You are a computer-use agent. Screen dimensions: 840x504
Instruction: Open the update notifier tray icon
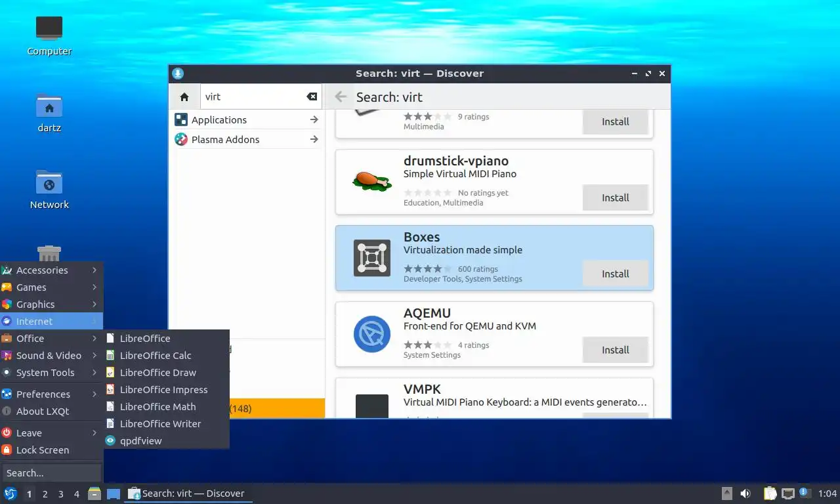point(805,493)
